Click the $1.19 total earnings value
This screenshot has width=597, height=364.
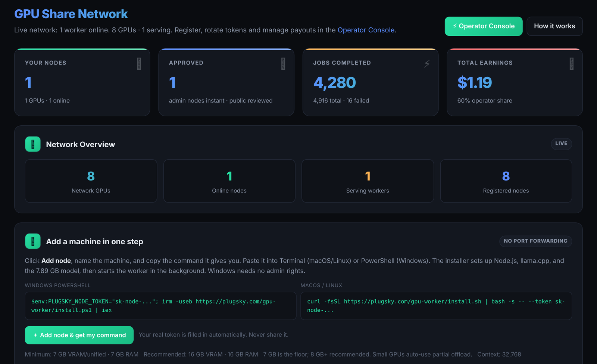click(x=475, y=82)
